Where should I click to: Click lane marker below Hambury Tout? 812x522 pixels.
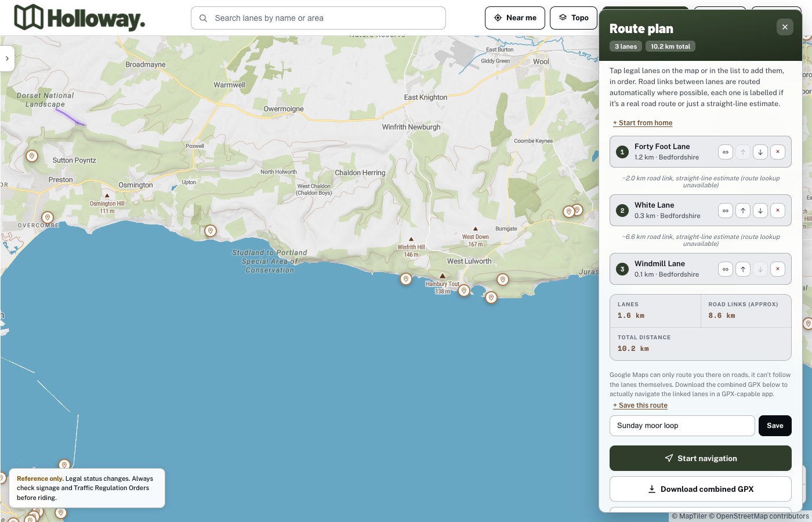click(x=463, y=290)
